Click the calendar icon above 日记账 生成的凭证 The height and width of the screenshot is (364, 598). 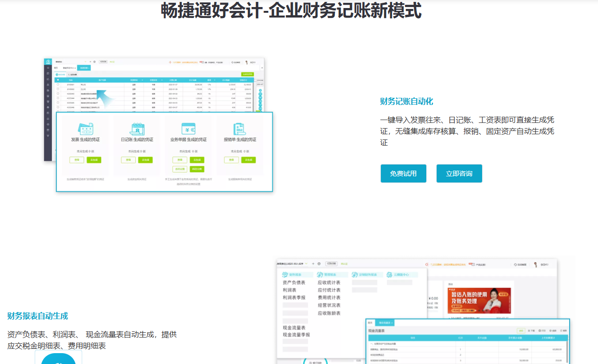coord(137,129)
